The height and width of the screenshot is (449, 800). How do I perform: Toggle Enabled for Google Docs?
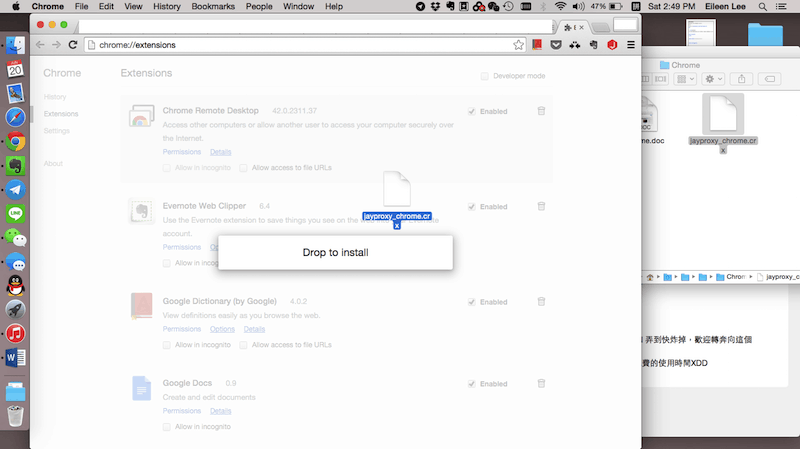click(x=471, y=384)
